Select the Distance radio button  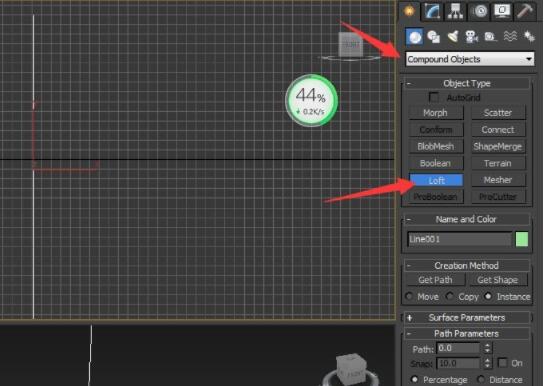click(x=481, y=379)
